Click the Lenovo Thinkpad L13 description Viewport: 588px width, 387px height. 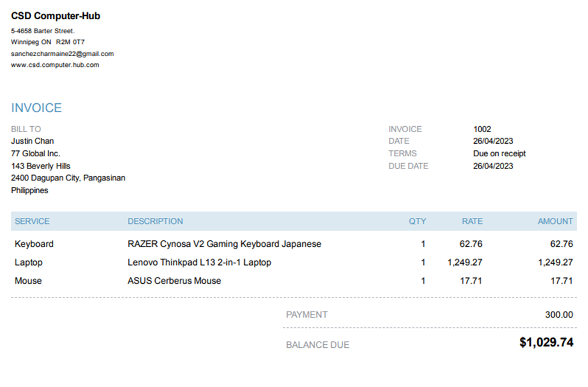coord(199,263)
